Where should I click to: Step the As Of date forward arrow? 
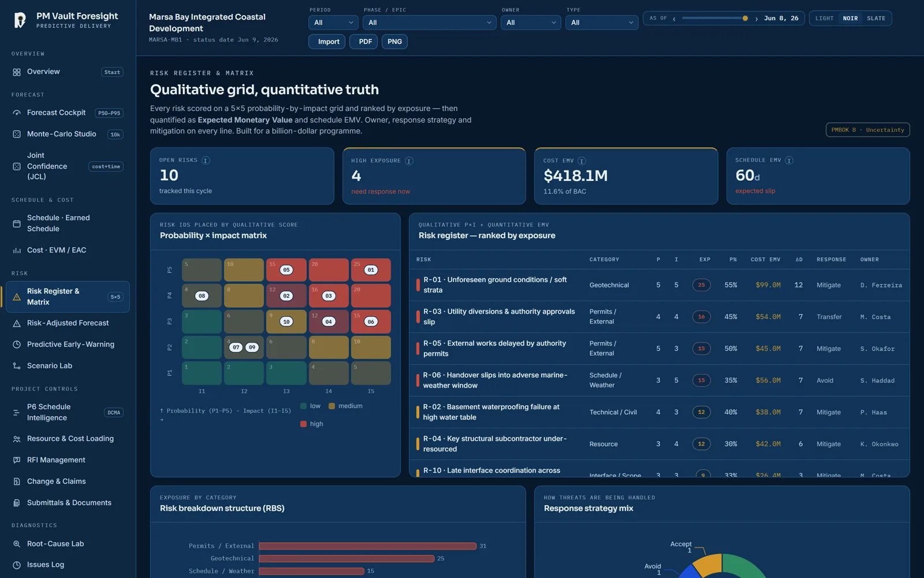pos(757,18)
